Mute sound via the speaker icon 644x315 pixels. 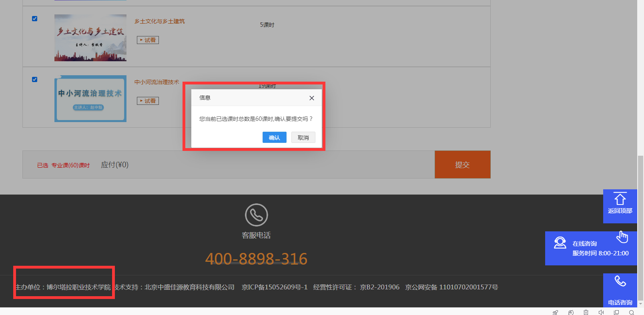pyautogui.click(x=601, y=312)
